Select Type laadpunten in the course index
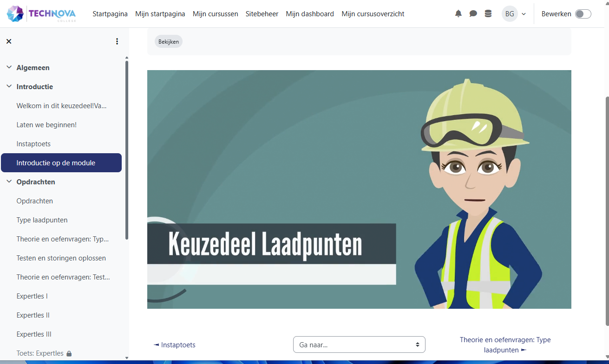The width and height of the screenshot is (609, 364). click(x=42, y=220)
